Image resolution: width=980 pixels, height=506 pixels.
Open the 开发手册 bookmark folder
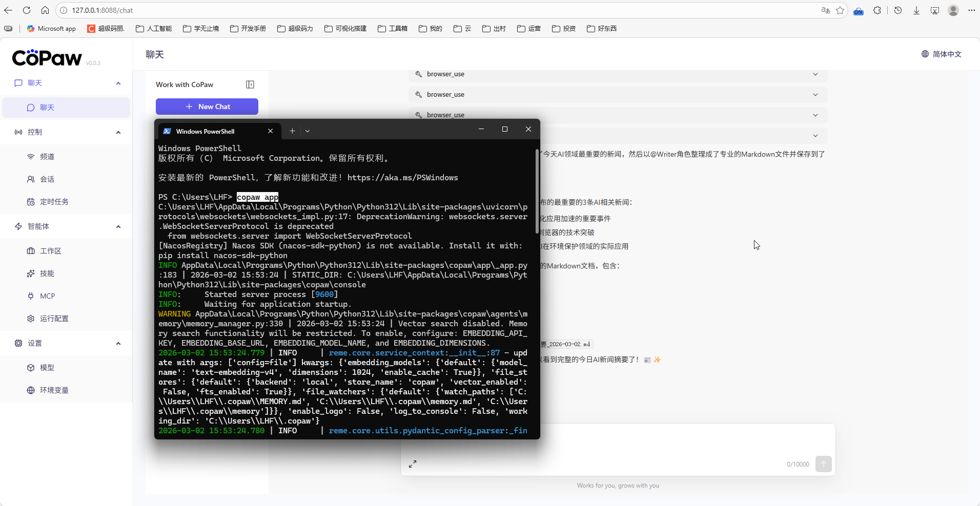point(248,29)
